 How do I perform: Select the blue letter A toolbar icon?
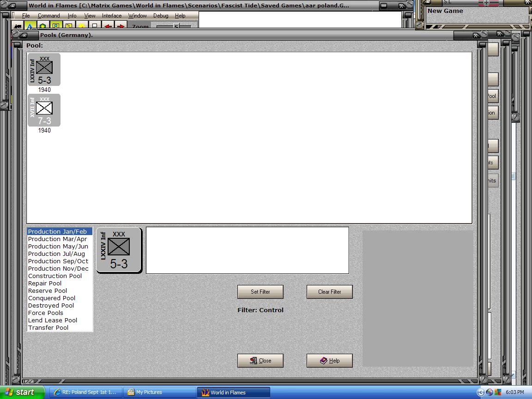pos(30,25)
